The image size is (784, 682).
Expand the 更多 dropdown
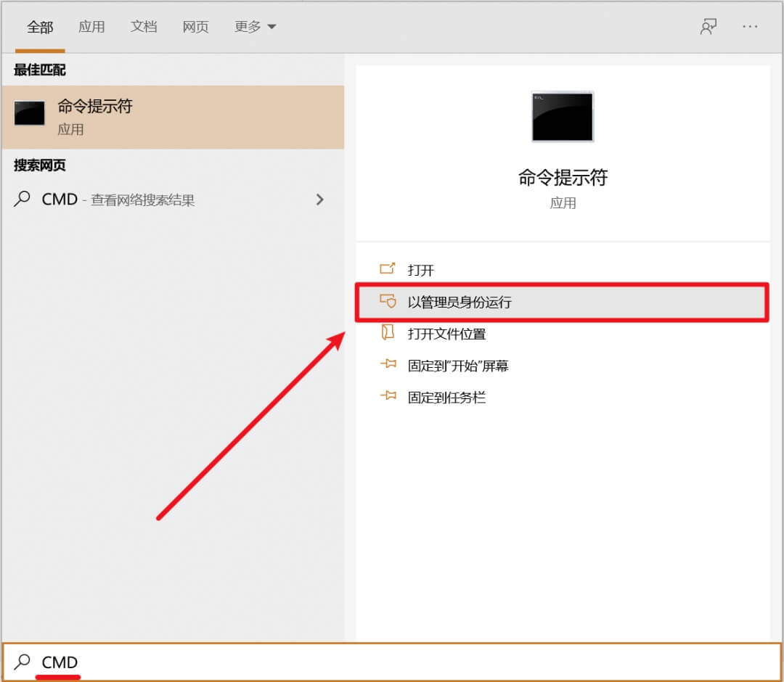pos(254,26)
